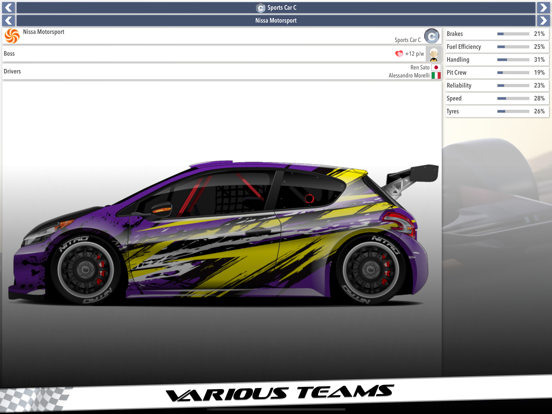Click the Sports Car C label beside badge

tap(407, 40)
